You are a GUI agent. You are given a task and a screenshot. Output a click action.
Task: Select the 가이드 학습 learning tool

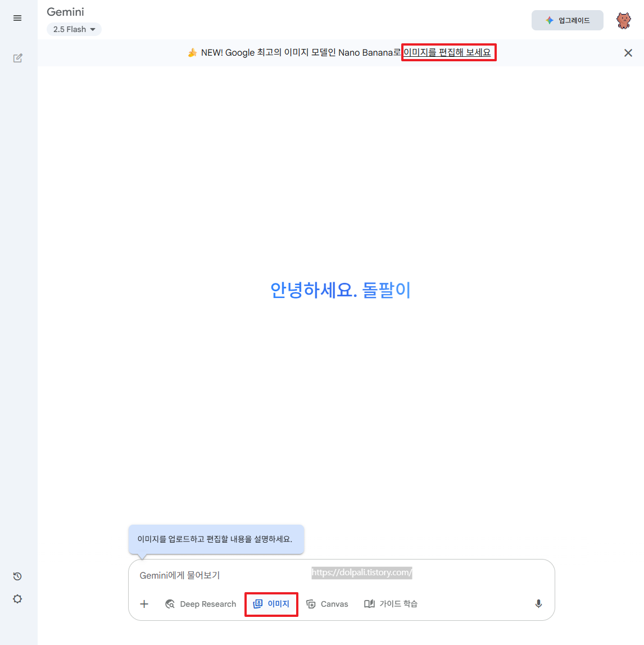click(391, 603)
